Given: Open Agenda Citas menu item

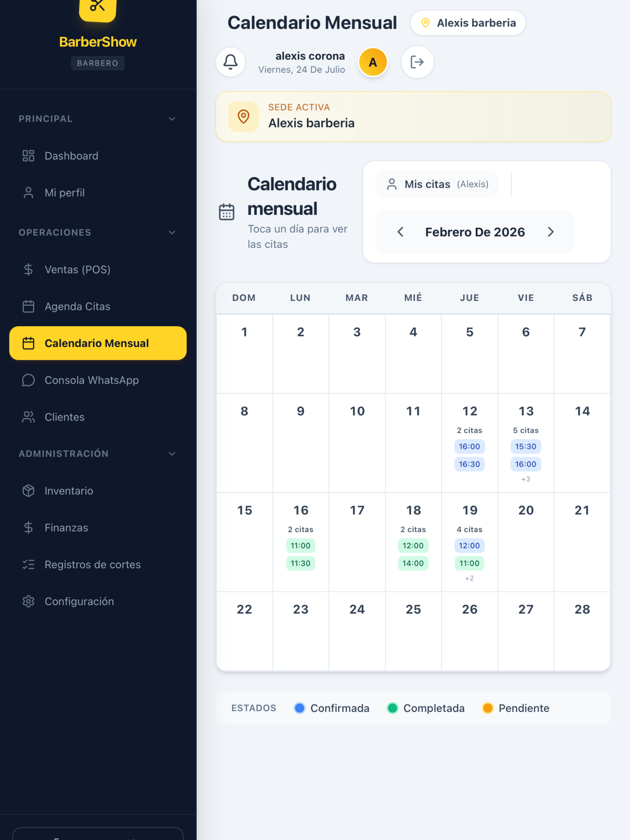Looking at the screenshot, I should (x=98, y=306).
